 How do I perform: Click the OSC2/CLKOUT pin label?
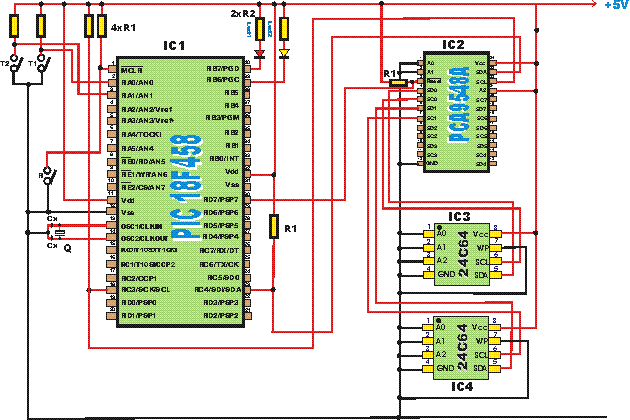[145, 239]
